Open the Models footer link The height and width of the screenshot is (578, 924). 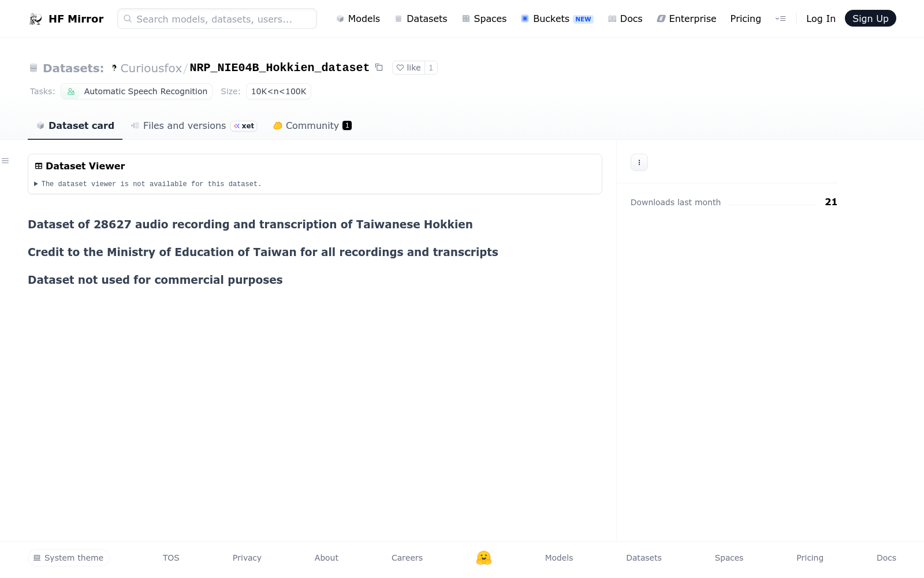pyautogui.click(x=559, y=558)
